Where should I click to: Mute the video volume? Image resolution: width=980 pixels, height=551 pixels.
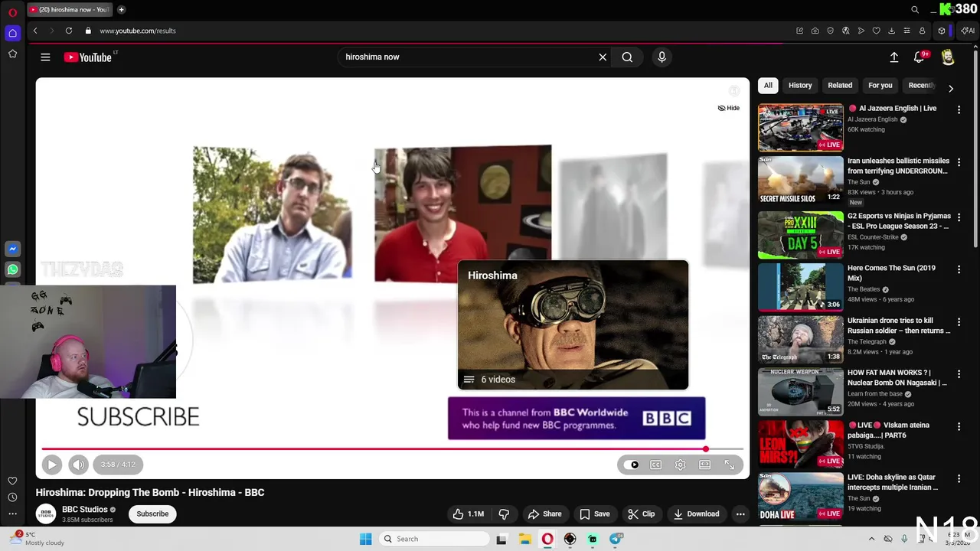pyautogui.click(x=78, y=465)
